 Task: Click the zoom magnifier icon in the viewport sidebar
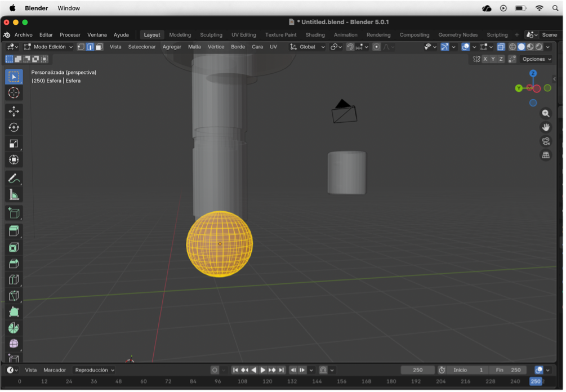click(545, 113)
